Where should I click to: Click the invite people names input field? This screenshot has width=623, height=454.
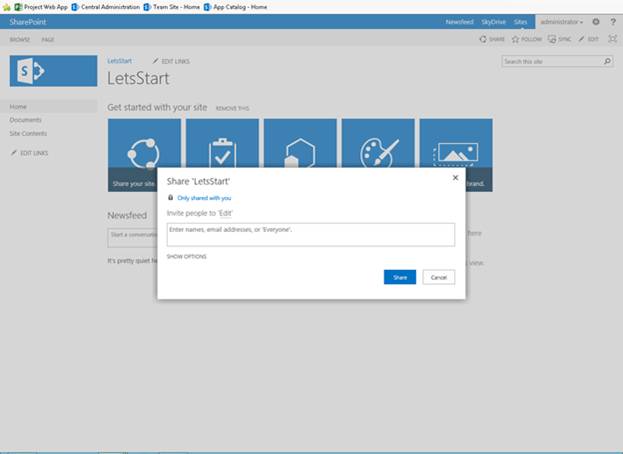point(311,235)
